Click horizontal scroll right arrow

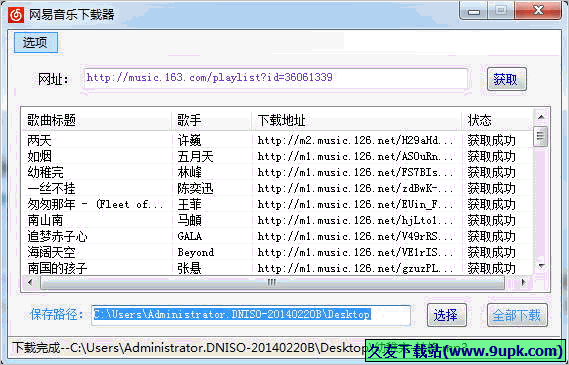click(x=523, y=282)
